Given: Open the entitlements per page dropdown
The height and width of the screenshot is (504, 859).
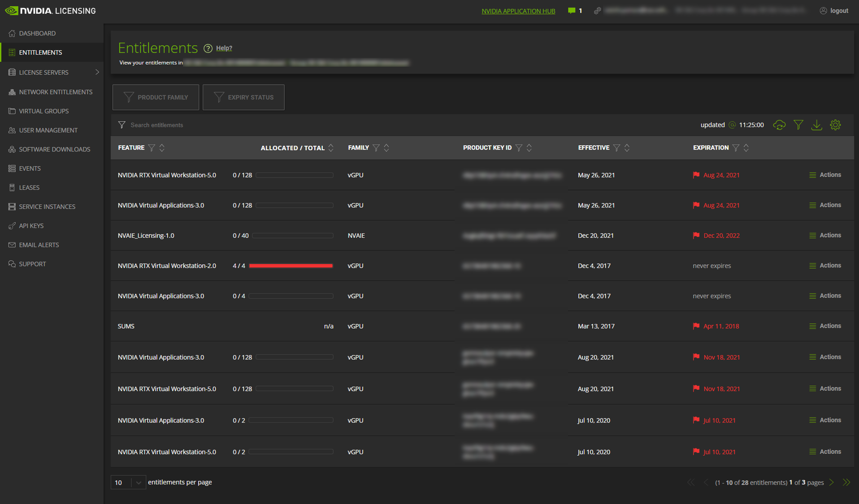Looking at the screenshot, I should [x=128, y=482].
